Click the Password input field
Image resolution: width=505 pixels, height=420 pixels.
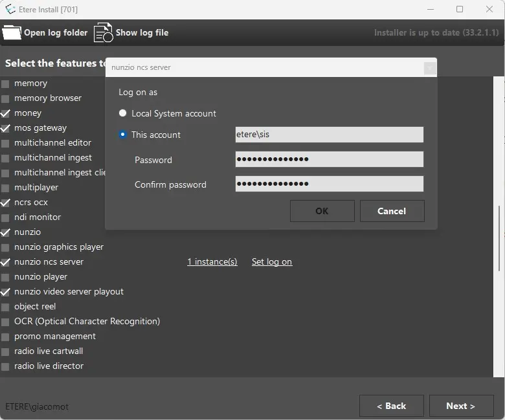pos(329,160)
